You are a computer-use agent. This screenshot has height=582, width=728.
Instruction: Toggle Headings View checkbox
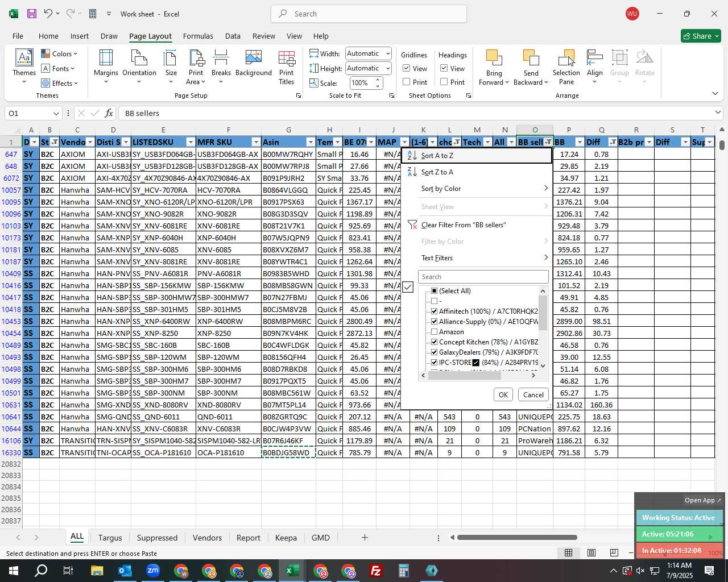tap(444, 68)
